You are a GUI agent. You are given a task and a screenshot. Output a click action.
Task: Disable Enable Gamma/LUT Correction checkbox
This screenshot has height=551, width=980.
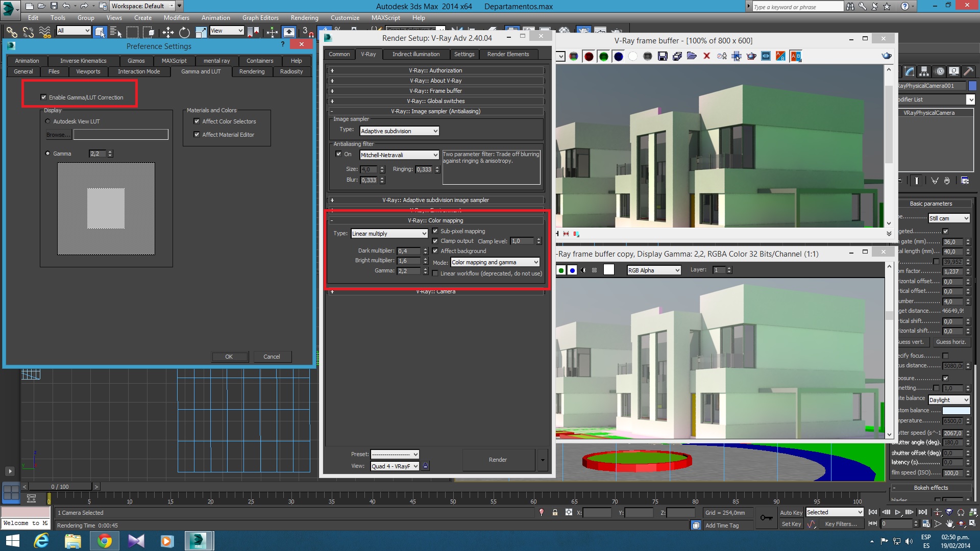[x=43, y=97]
